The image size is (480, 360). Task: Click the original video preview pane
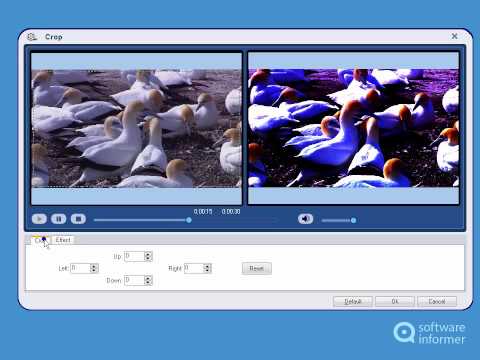pos(136,128)
